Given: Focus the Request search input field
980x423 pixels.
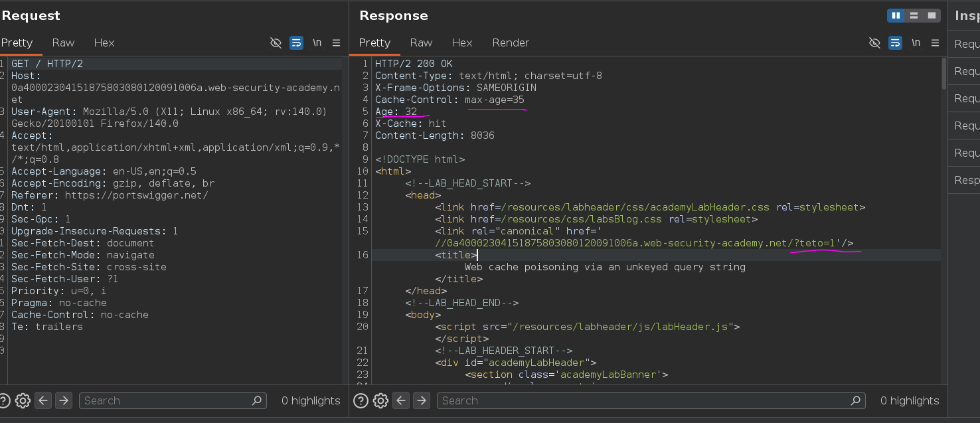Looking at the screenshot, I should point(173,400).
